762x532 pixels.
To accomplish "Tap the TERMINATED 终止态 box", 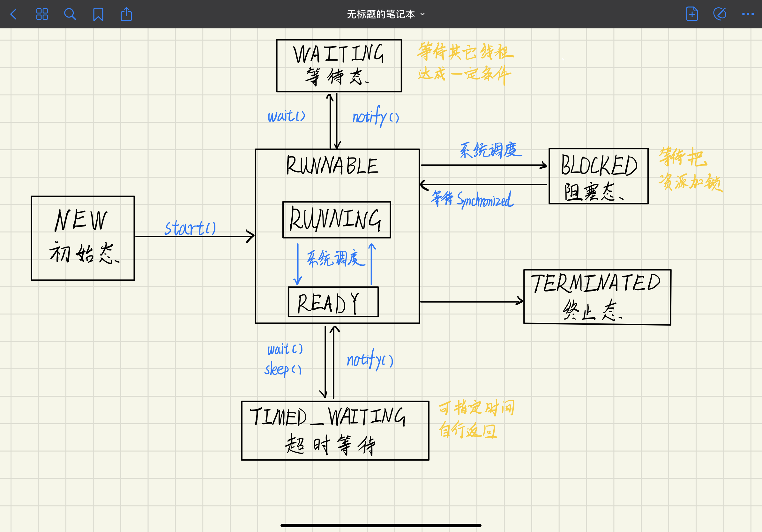I will point(597,297).
